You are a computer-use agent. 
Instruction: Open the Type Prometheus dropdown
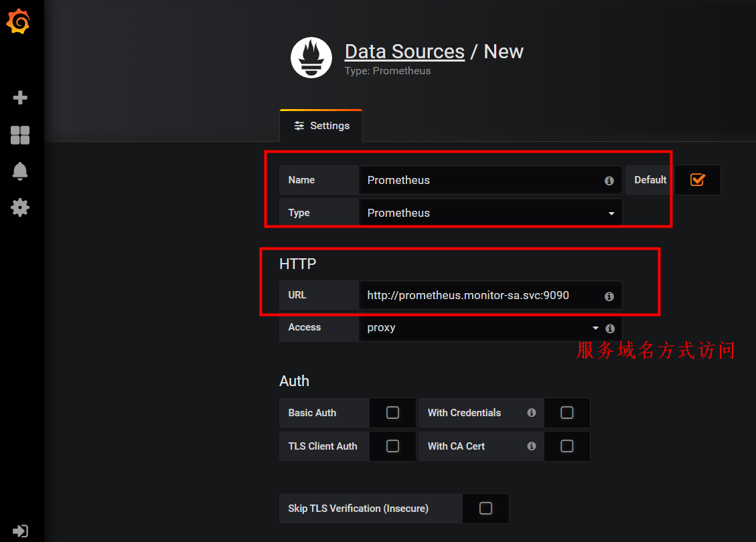[490, 213]
